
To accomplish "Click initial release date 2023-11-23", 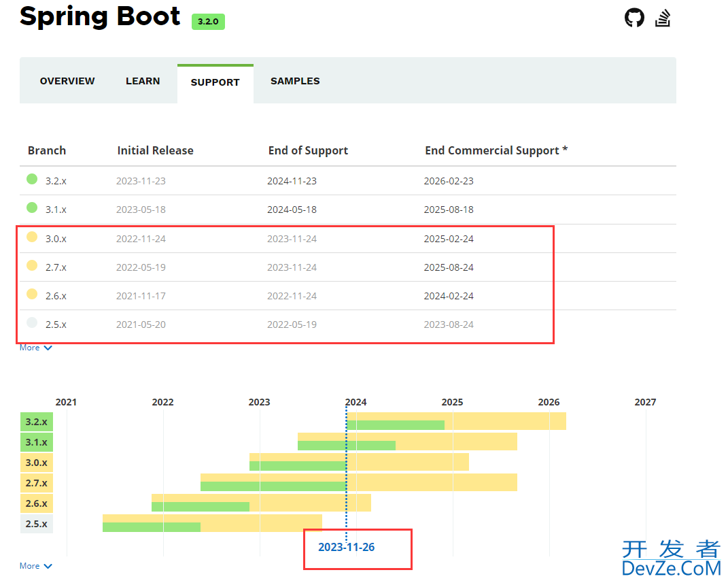I will [x=141, y=181].
